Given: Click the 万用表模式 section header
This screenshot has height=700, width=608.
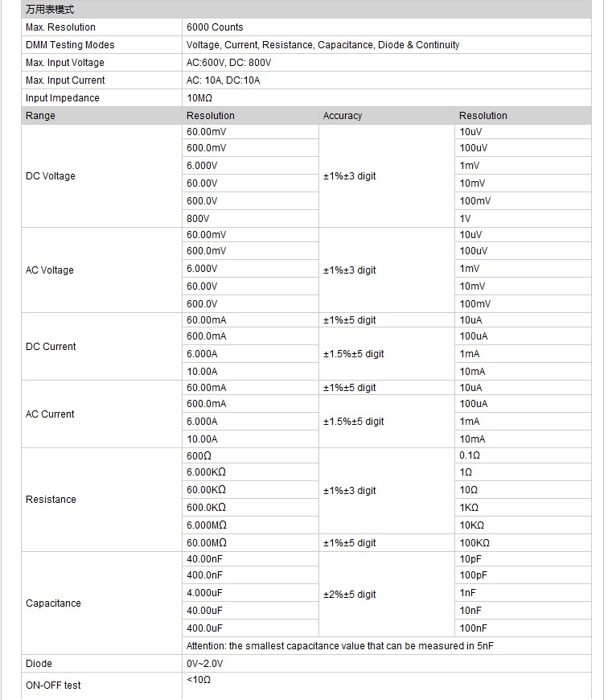Looking at the screenshot, I should [x=49, y=10].
